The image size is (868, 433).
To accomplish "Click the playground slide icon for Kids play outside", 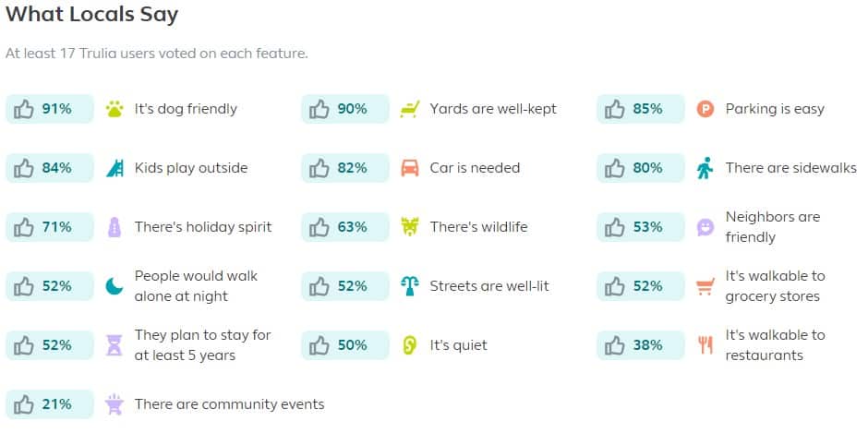I will [115, 168].
